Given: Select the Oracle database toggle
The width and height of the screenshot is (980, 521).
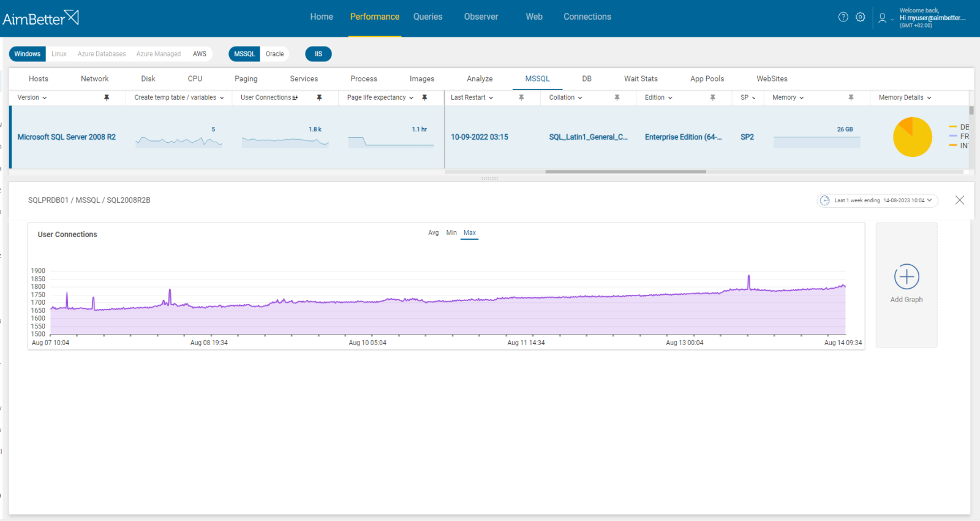Looking at the screenshot, I should pos(275,54).
